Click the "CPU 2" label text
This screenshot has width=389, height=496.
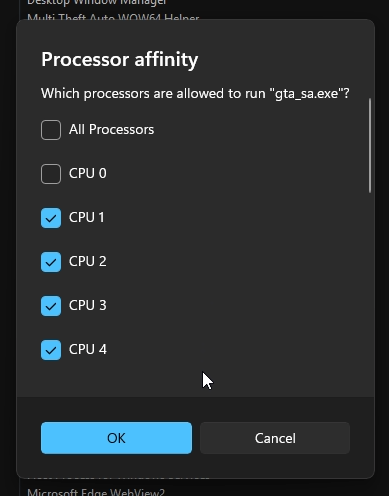tap(88, 262)
